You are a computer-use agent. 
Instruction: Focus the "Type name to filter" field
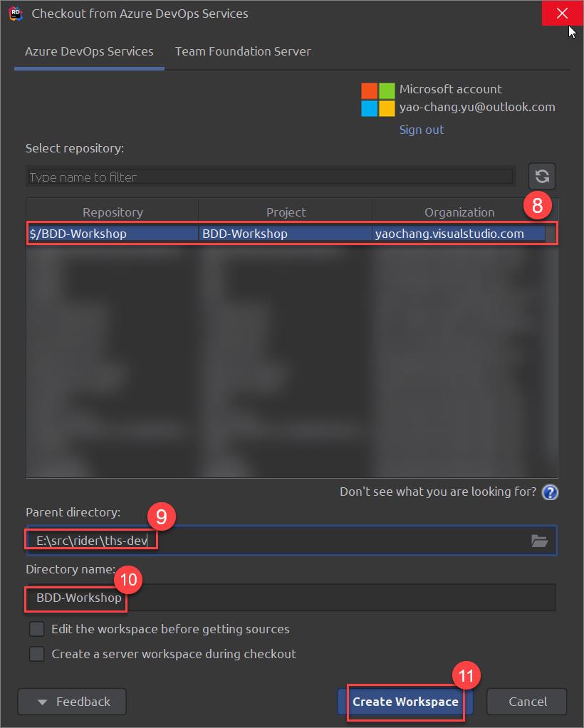point(271,177)
